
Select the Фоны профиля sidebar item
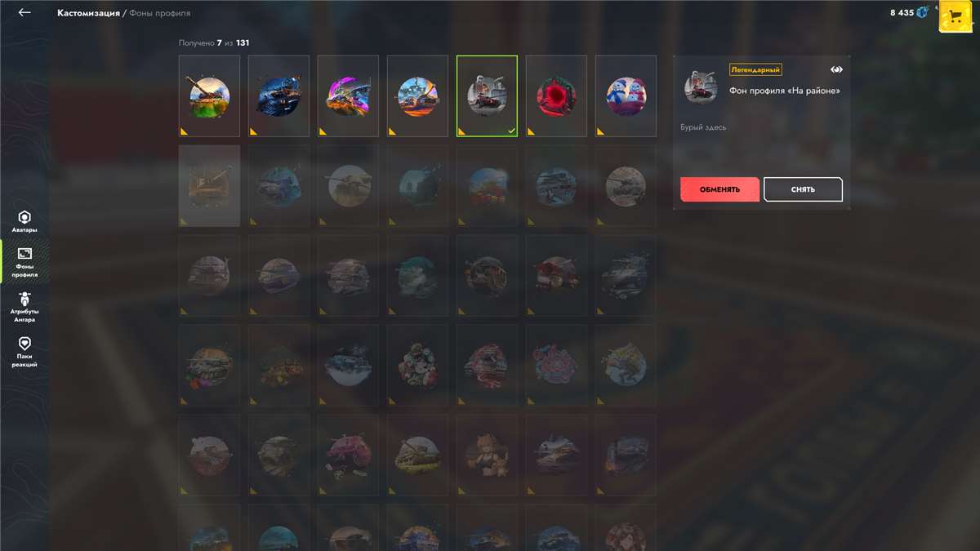click(24, 263)
